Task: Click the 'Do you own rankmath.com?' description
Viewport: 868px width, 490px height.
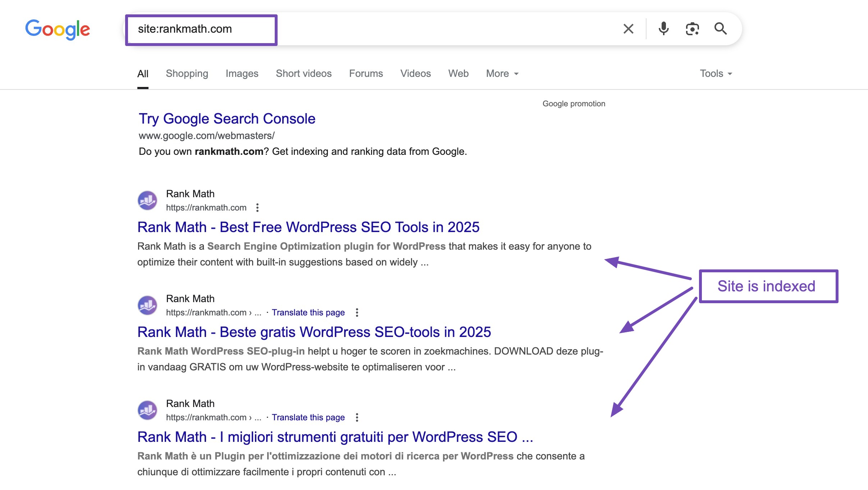Action: coord(303,152)
